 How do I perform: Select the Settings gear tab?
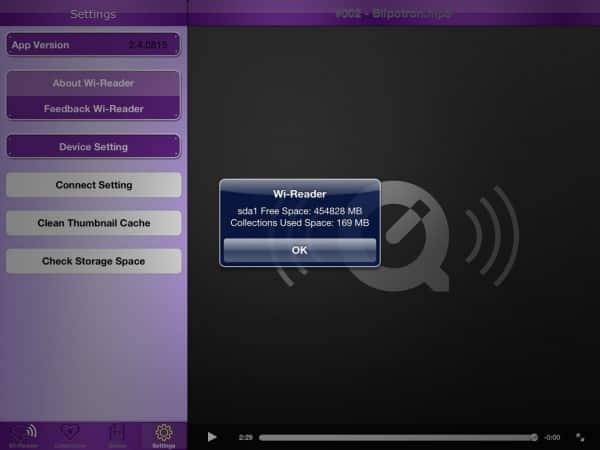click(164, 436)
